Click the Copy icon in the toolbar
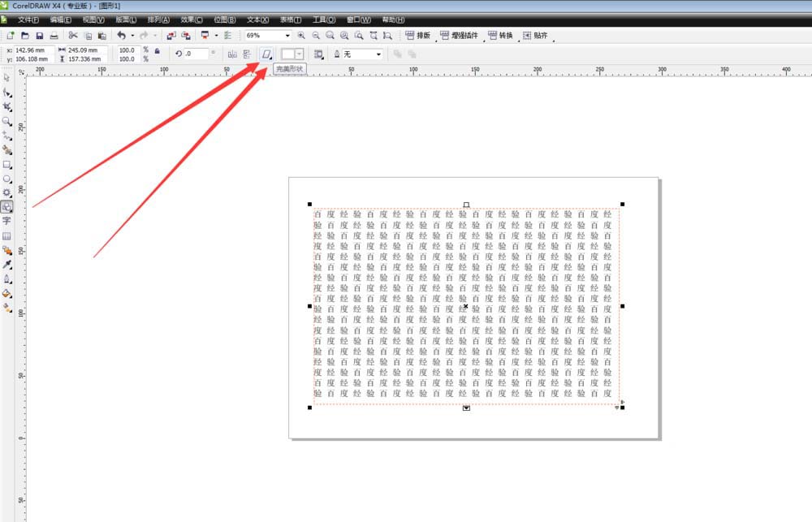The width and height of the screenshot is (812, 522). (88, 35)
